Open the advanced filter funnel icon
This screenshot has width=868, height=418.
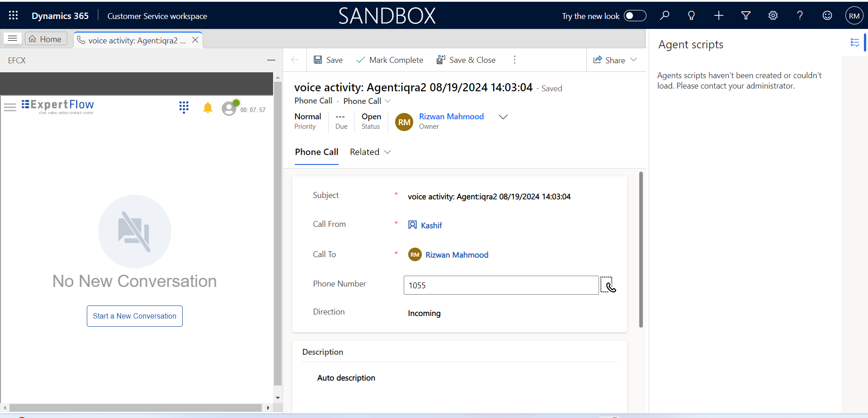pyautogui.click(x=745, y=15)
